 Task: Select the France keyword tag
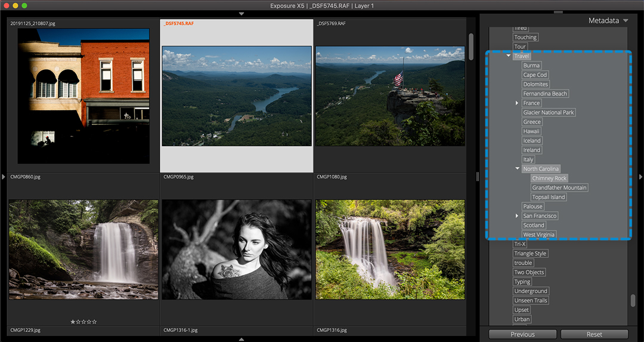point(531,103)
